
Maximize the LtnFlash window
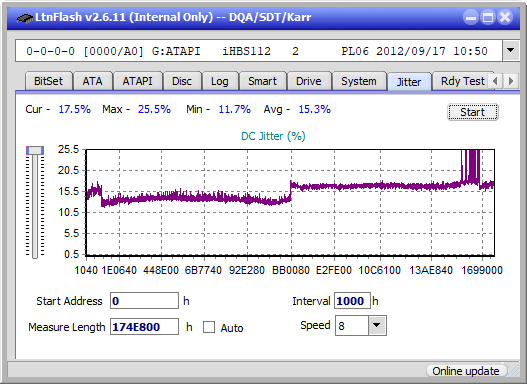[488, 17]
